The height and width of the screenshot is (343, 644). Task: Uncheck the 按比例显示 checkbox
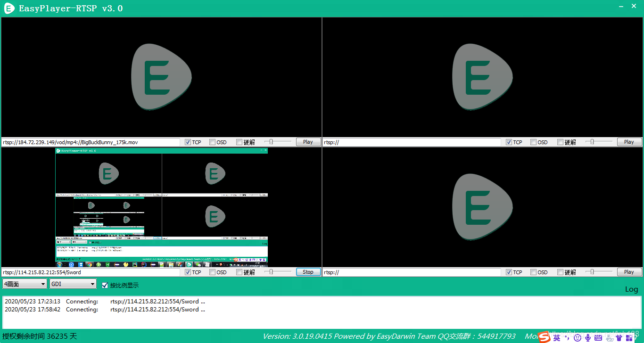(x=105, y=285)
